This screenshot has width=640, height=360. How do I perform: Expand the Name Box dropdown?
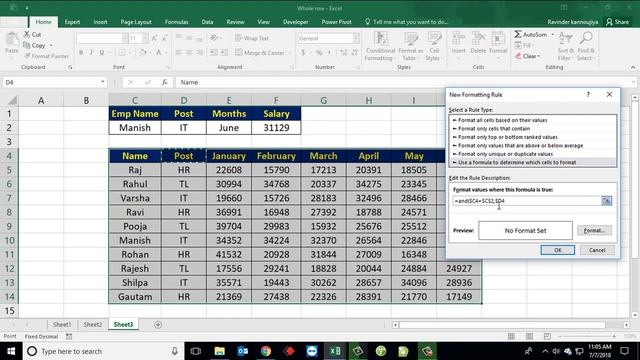tap(102, 82)
